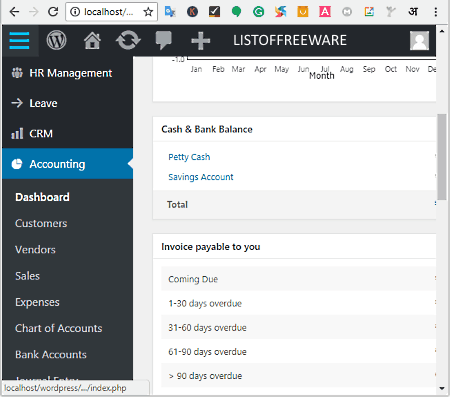The width and height of the screenshot is (450, 397).
Task: Open updates via refresh arrows icon
Action: (x=128, y=41)
